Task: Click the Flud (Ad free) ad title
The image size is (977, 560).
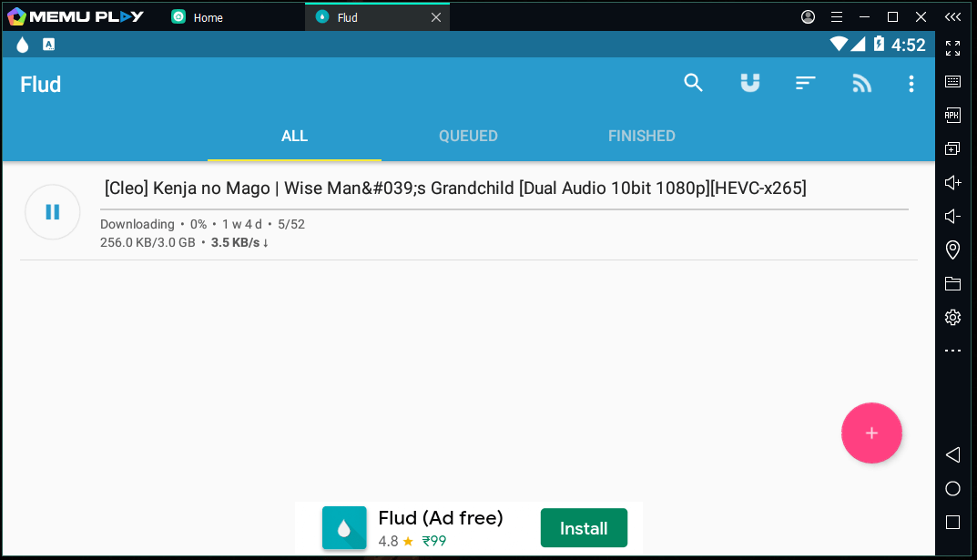Action: (441, 517)
